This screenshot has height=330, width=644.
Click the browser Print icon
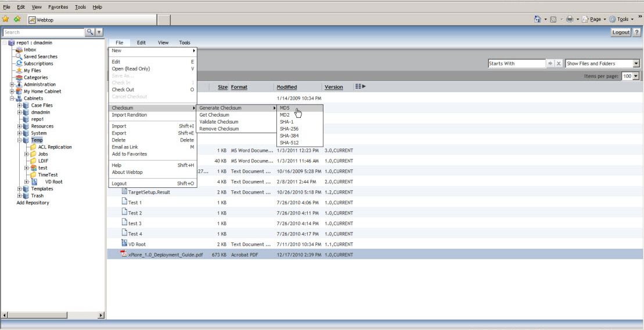coord(570,19)
